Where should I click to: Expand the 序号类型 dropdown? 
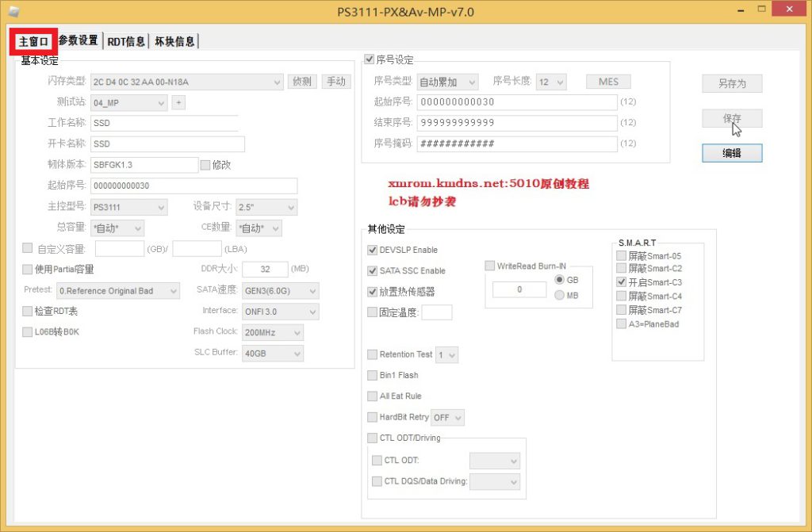[447, 82]
